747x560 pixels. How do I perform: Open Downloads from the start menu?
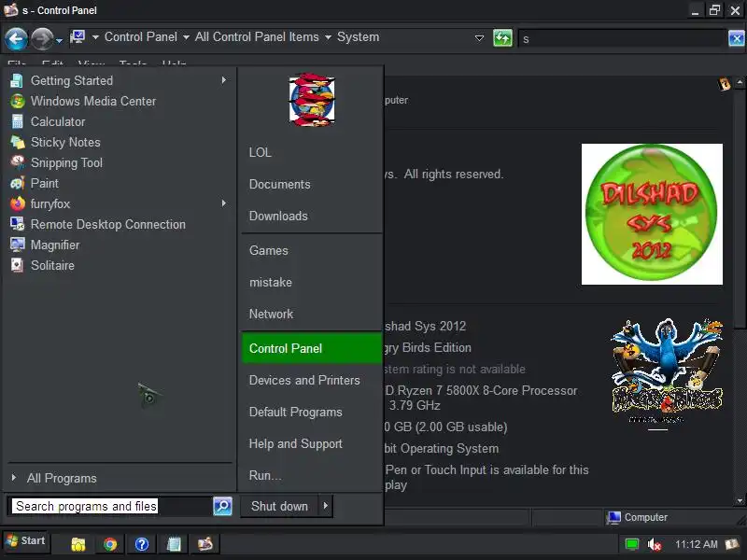(x=312, y=216)
